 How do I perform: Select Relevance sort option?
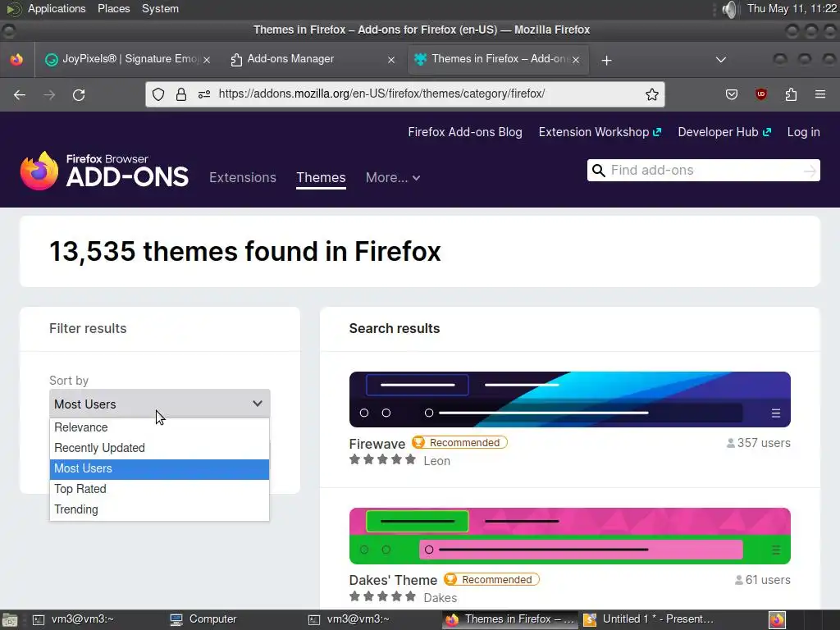tap(159, 427)
